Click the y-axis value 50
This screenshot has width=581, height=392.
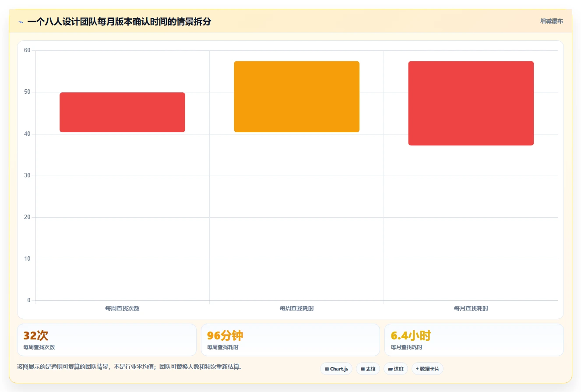tap(27, 92)
